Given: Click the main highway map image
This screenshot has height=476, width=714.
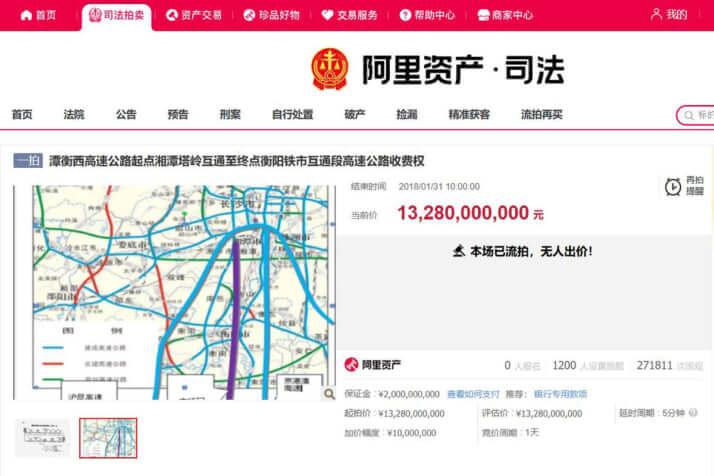Looking at the screenshot, I should click(175, 292).
